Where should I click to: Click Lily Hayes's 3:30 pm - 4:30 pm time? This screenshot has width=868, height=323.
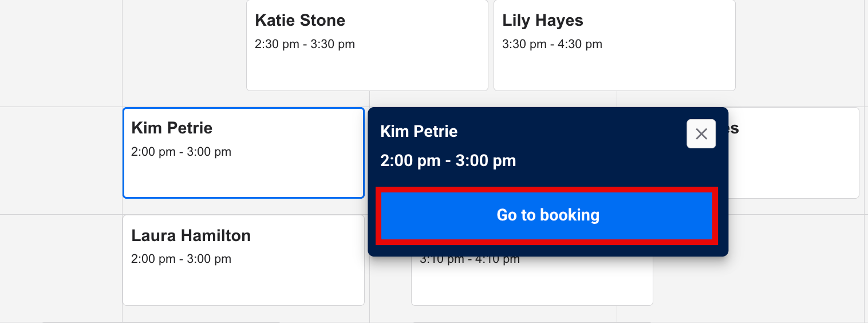[552, 44]
